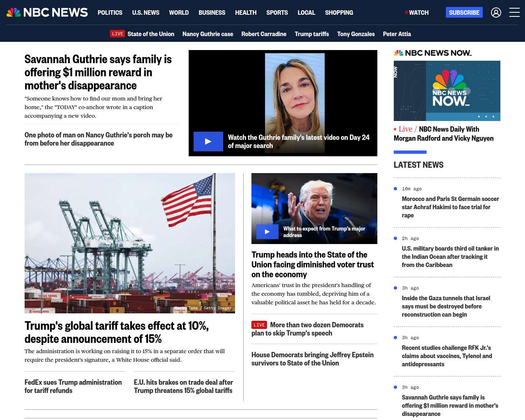Open the Achraf Hakimi trial news item

point(450,207)
